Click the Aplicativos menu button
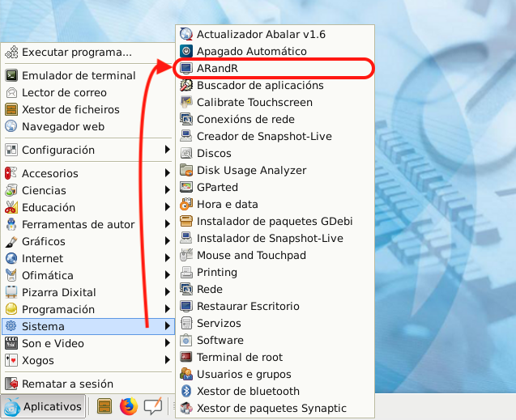This screenshot has width=516, height=420. click(x=44, y=406)
